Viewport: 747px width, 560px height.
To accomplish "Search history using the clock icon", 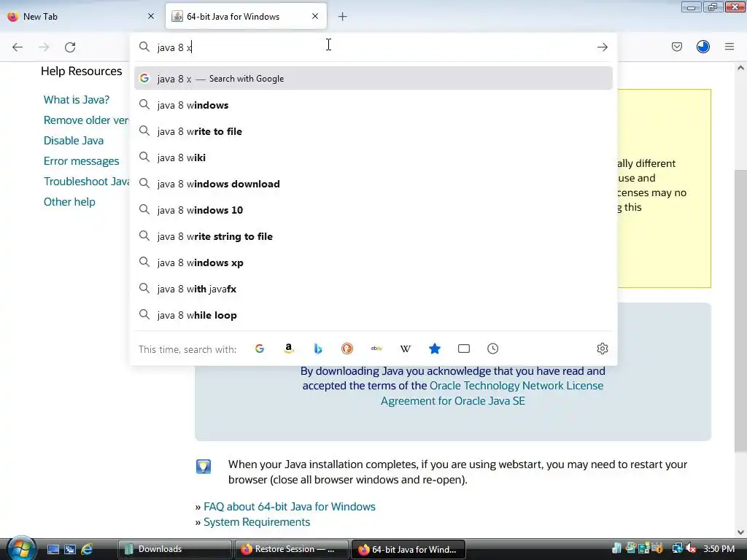I will (492, 349).
